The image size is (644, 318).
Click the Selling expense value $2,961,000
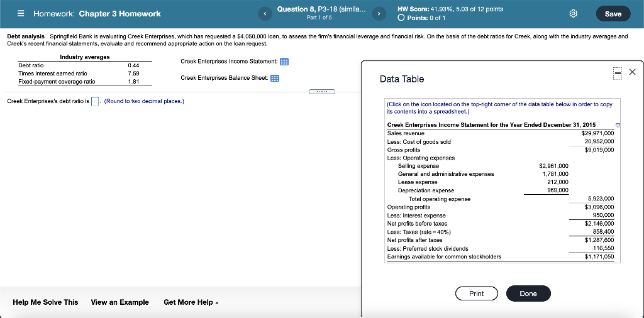tap(553, 166)
